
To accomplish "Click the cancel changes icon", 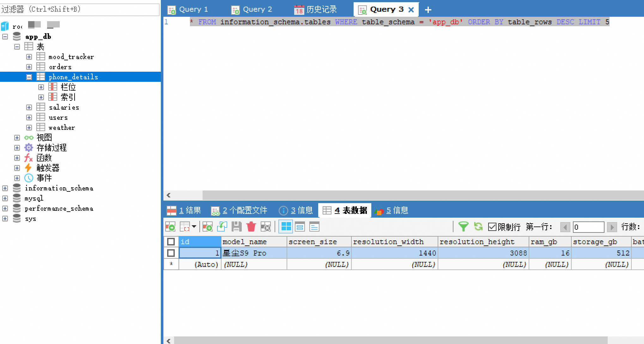I will [265, 226].
